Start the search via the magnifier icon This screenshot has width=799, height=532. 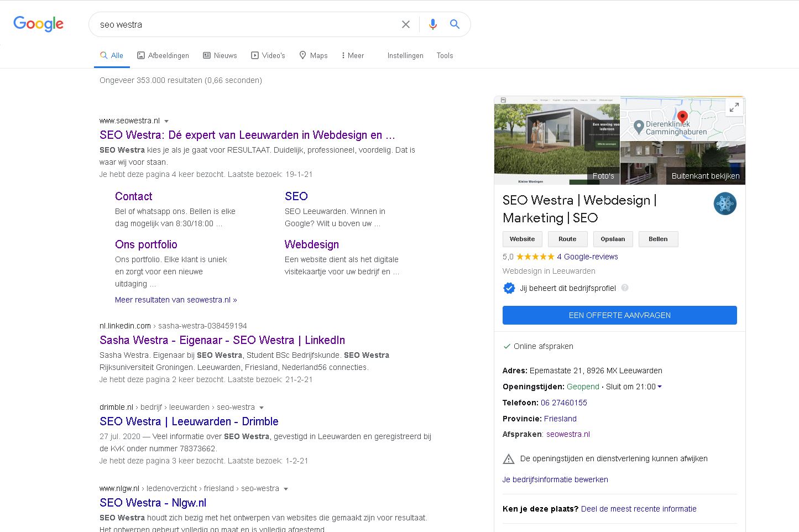pyautogui.click(x=455, y=24)
